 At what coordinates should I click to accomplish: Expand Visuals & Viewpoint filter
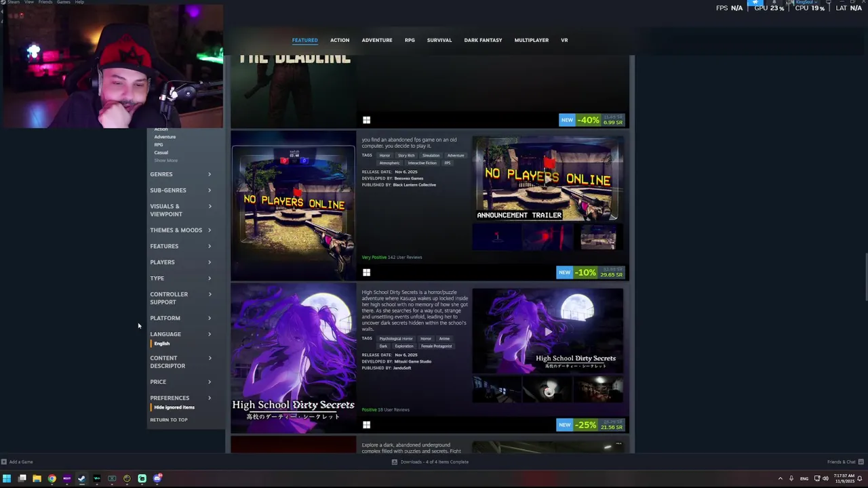[x=180, y=210]
